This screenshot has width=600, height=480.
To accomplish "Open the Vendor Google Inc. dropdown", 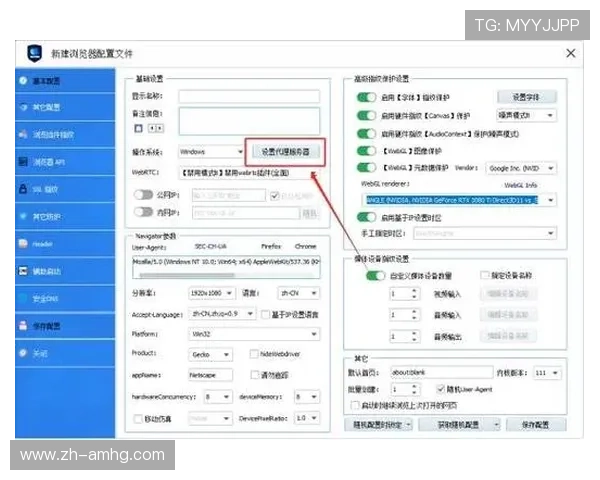I will [521, 168].
